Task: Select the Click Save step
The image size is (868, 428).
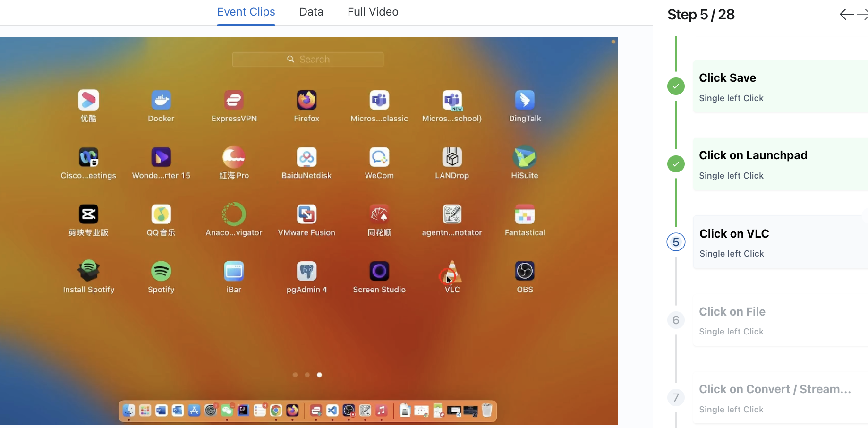Action: tap(780, 86)
